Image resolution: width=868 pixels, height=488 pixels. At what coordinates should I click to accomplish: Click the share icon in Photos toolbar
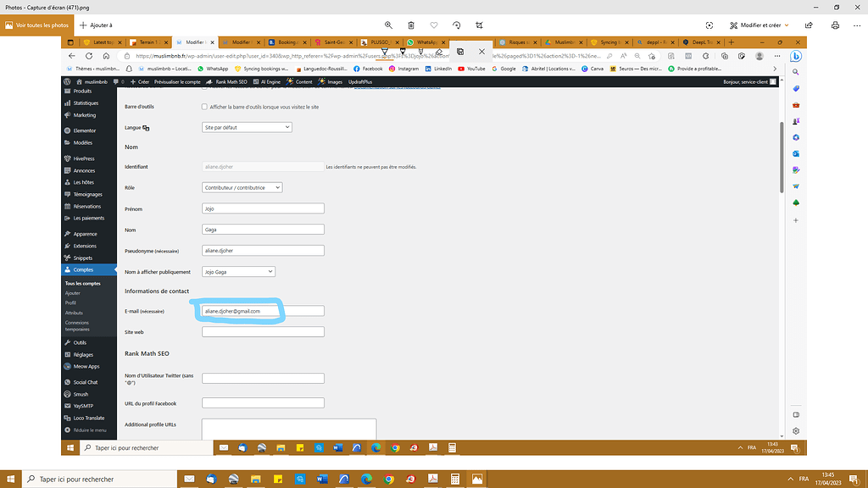point(810,25)
